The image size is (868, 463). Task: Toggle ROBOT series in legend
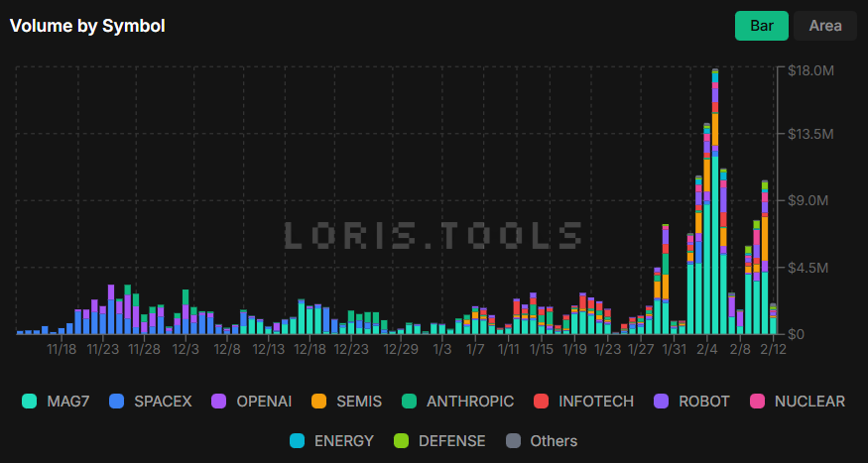(692, 402)
